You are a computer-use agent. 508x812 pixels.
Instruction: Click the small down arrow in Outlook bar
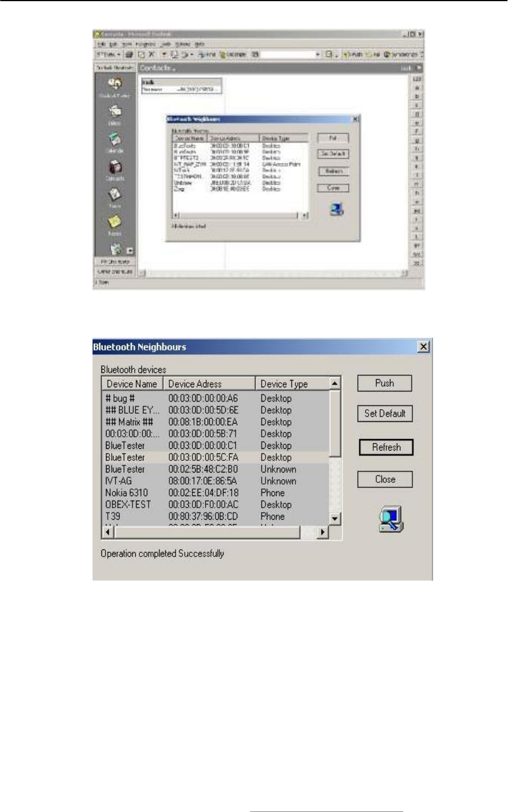click(130, 250)
